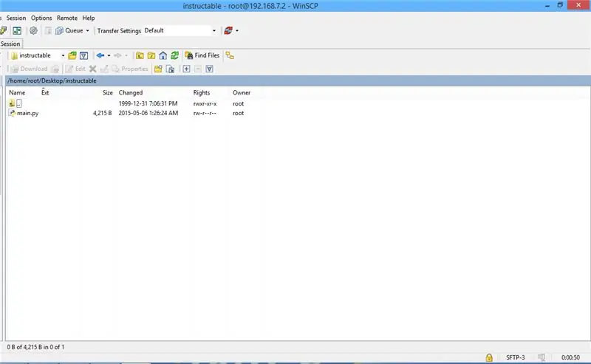Open the Preferences gear icon

click(x=33, y=31)
